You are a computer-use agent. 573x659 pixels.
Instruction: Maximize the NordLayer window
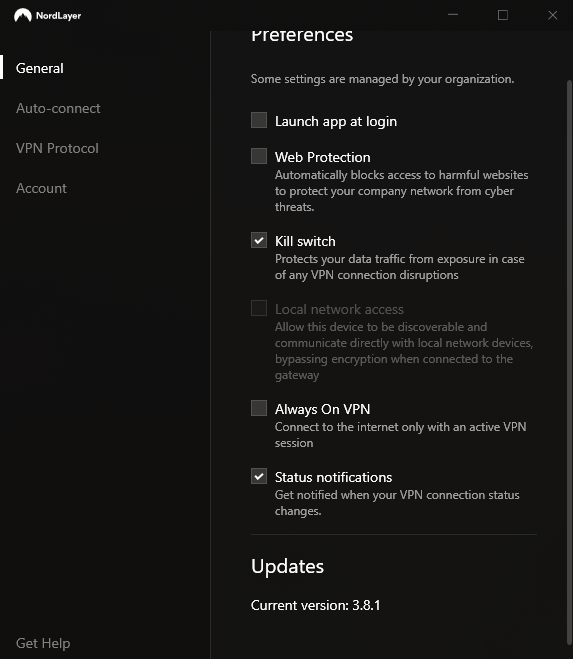(503, 15)
